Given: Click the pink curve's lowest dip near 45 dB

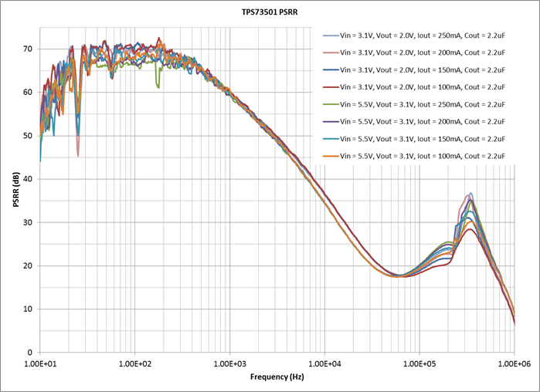Looking at the screenshot, I should click(x=78, y=155).
